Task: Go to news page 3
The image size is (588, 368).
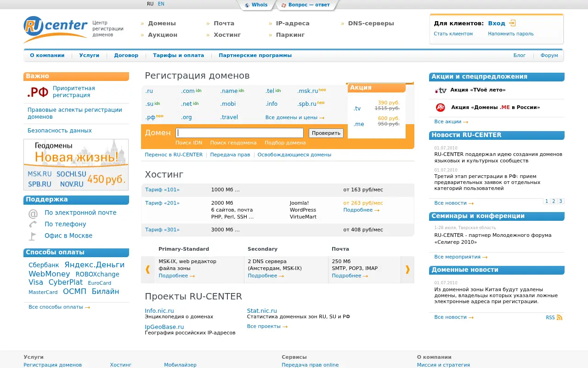Action: click(x=560, y=201)
